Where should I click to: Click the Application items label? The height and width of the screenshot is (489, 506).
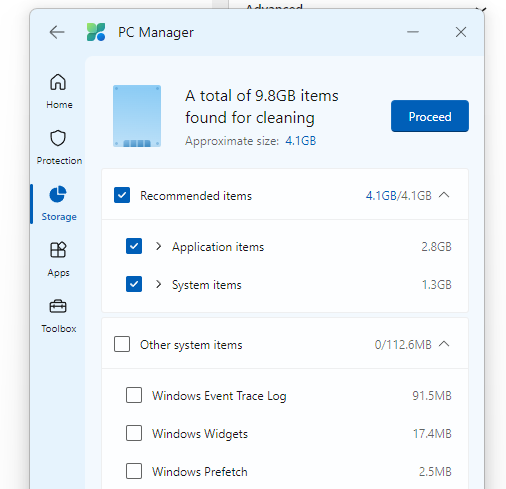[218, 247]
